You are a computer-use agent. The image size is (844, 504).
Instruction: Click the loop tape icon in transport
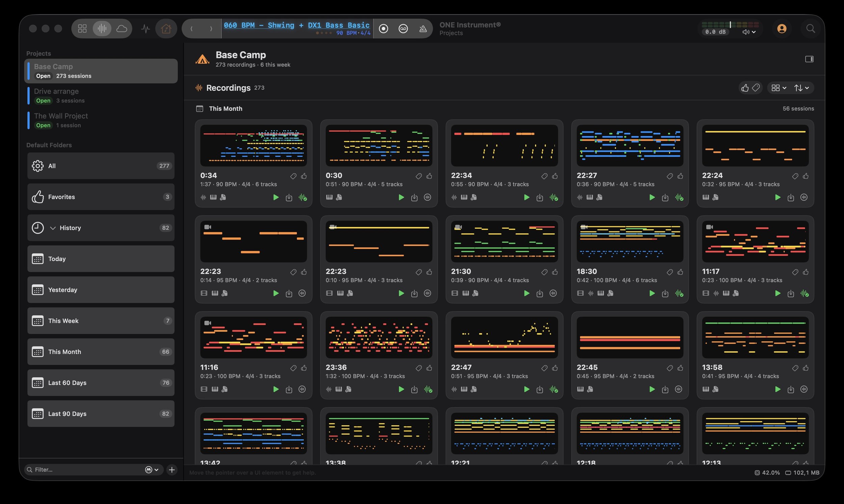[403, 29]
